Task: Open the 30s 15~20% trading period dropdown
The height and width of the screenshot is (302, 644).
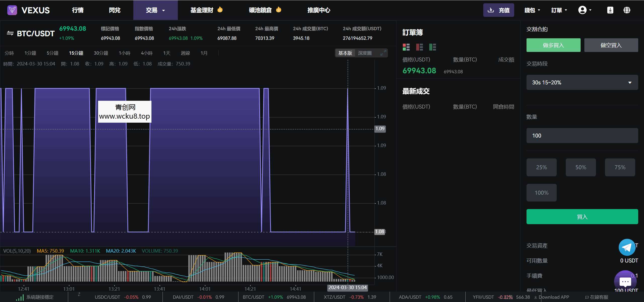Action: pyautogui.click(x=582, y=82)
